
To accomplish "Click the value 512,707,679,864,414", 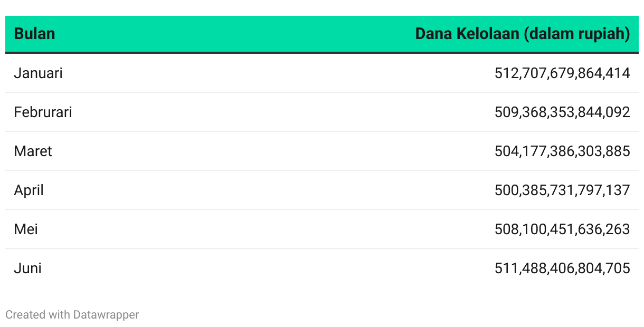I will pos(562,73).
